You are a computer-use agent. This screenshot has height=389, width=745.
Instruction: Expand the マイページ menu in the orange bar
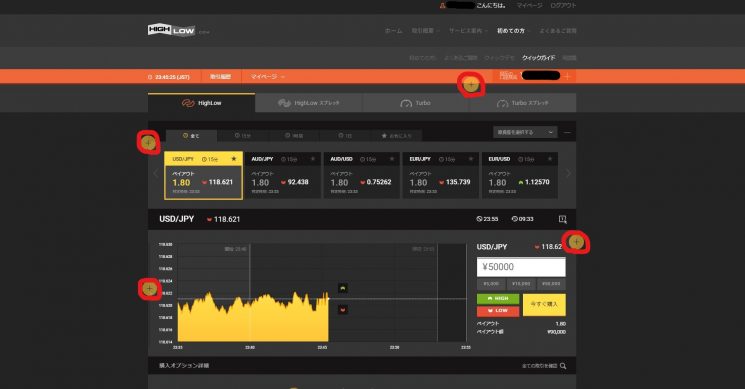pos(267,76)
